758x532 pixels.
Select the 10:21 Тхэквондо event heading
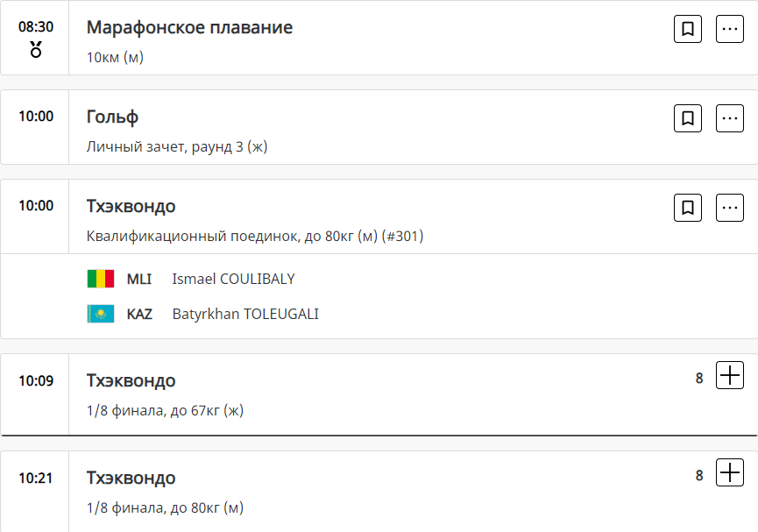[x=131, y=479]
